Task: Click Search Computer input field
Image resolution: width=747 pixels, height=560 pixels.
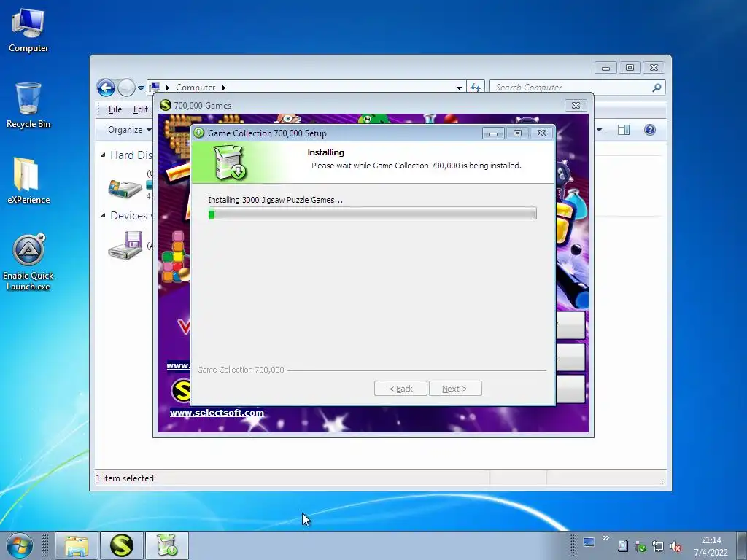Action: click(570, 87)
